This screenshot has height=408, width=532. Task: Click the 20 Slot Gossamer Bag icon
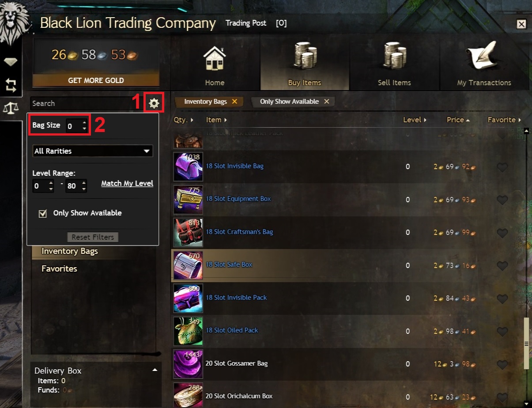point(188,364)
